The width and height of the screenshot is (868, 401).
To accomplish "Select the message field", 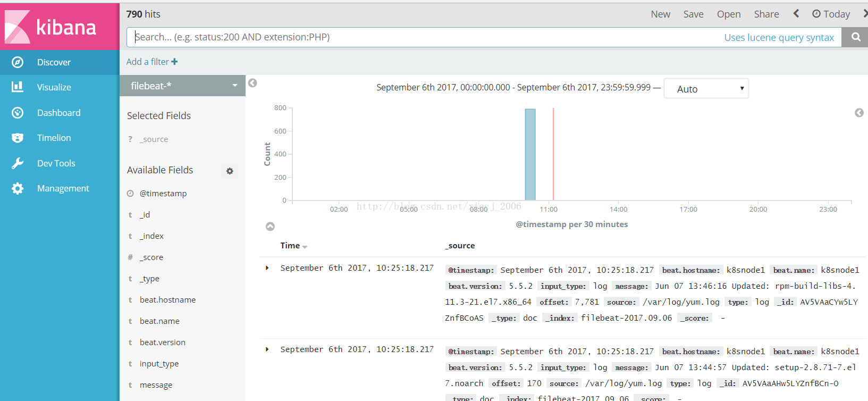I will coord(156,385).
